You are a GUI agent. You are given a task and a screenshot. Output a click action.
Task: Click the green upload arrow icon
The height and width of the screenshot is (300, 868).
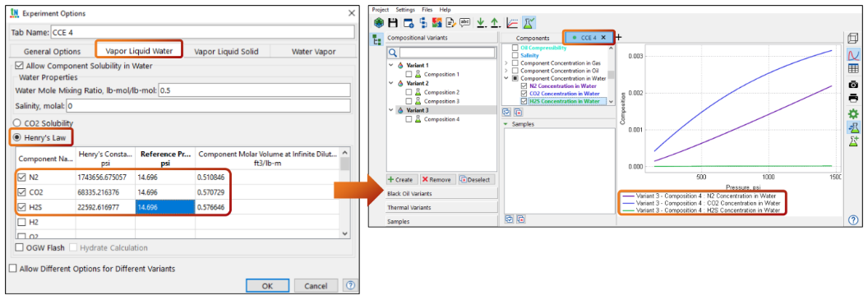[496, 23]
